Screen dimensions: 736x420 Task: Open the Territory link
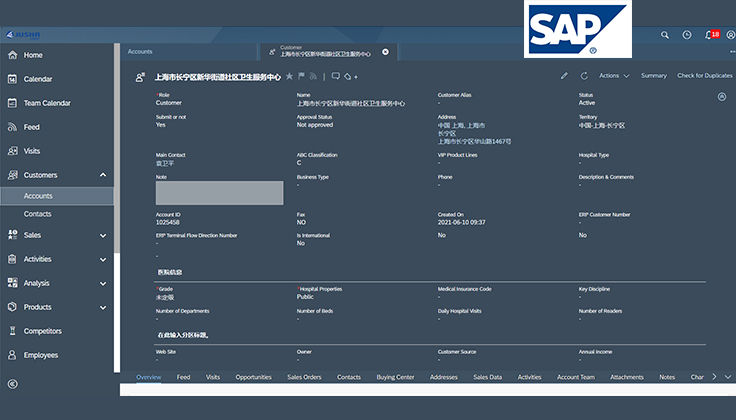pos(601,125)
